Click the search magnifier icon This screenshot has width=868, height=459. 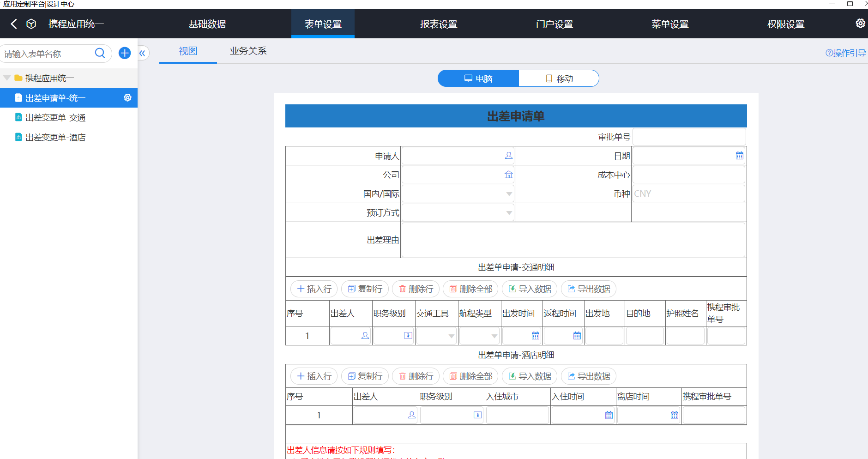(x=100, y=53)
